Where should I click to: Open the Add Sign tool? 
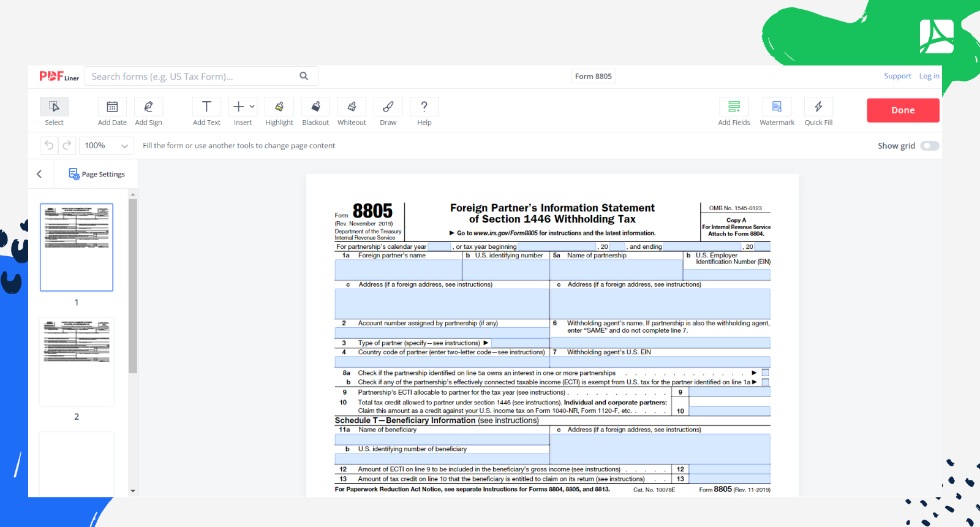[148, 112]
